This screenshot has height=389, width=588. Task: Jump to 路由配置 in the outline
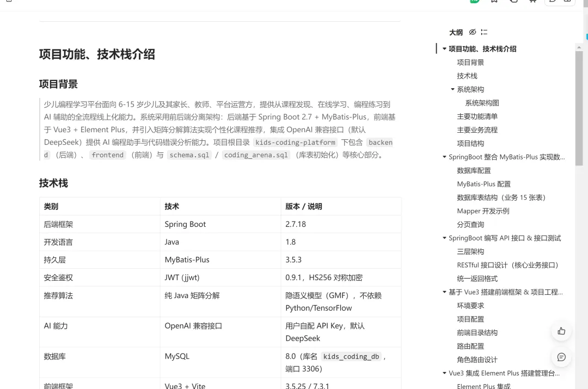[x=470, y=346]
